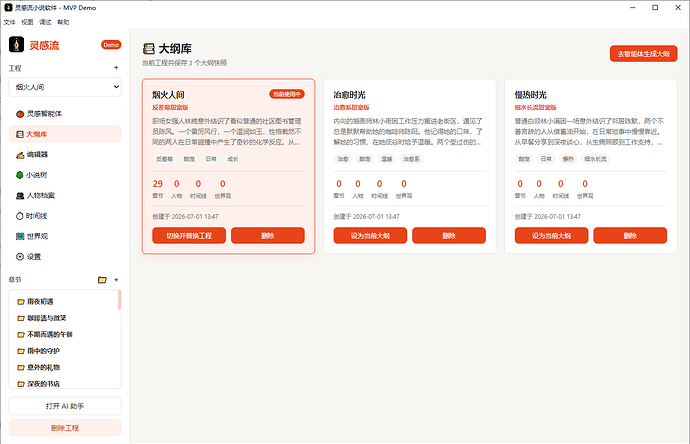The image size is (690, 444).
Task: Open chapter 不期而遇的午餐
Action: [63, 334]
